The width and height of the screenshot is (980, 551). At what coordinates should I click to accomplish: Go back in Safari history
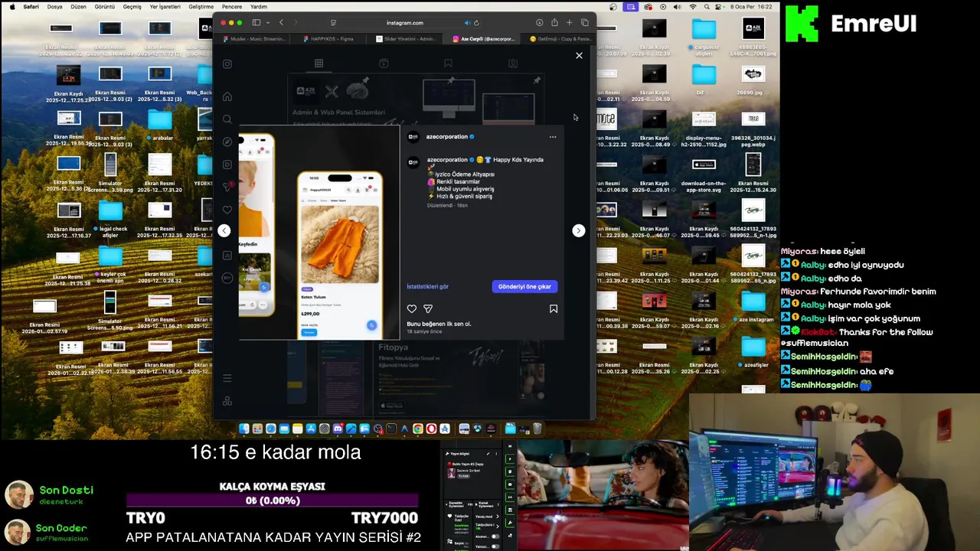pos(281,23)
